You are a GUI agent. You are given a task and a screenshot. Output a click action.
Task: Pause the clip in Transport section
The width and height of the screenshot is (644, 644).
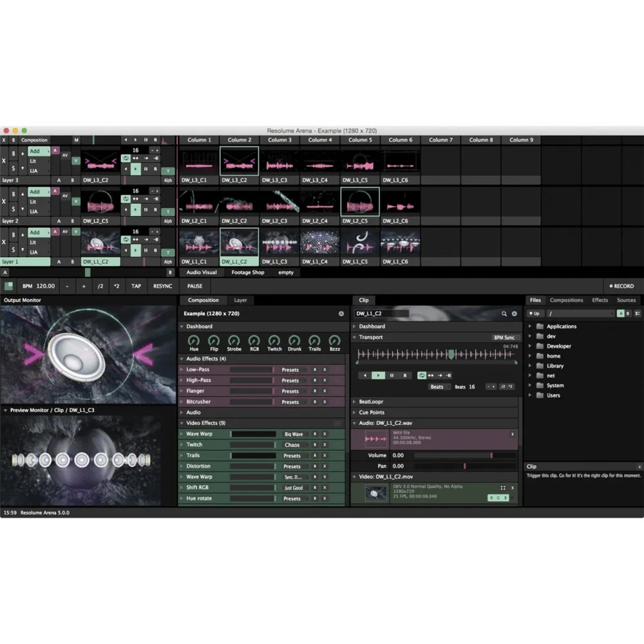pos(392,375)
